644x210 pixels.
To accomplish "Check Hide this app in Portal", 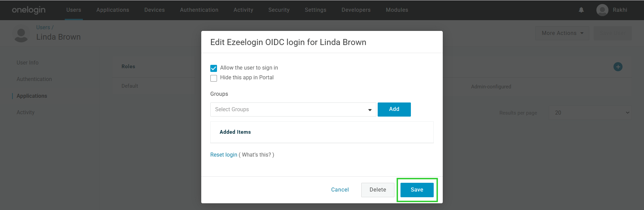I will (214, 78).
